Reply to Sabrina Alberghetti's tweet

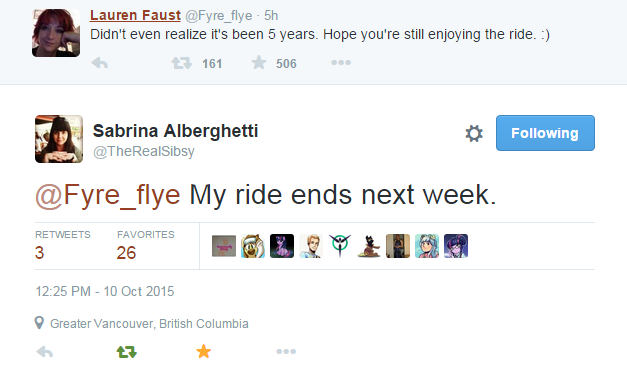44,352
